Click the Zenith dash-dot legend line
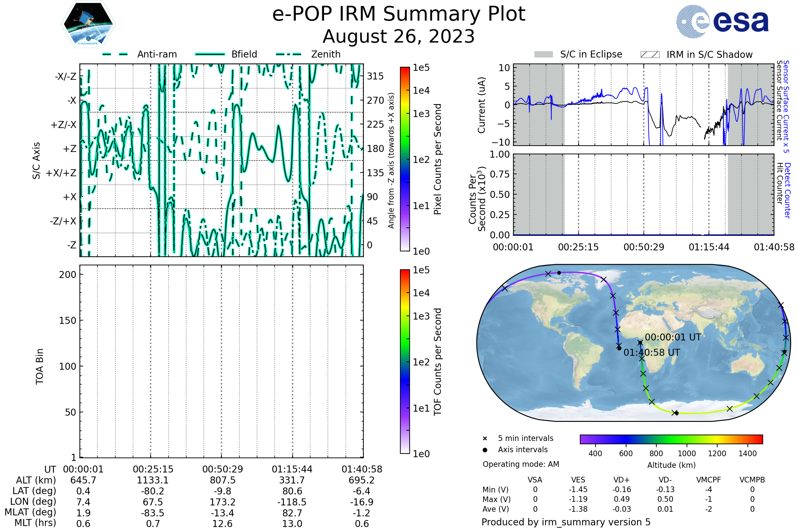The width and height of the screenshot is (798, 532). click(x=289, y=54)
